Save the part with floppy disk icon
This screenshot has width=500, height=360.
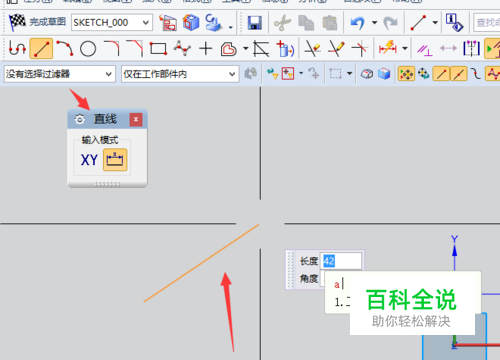(254, 23)
